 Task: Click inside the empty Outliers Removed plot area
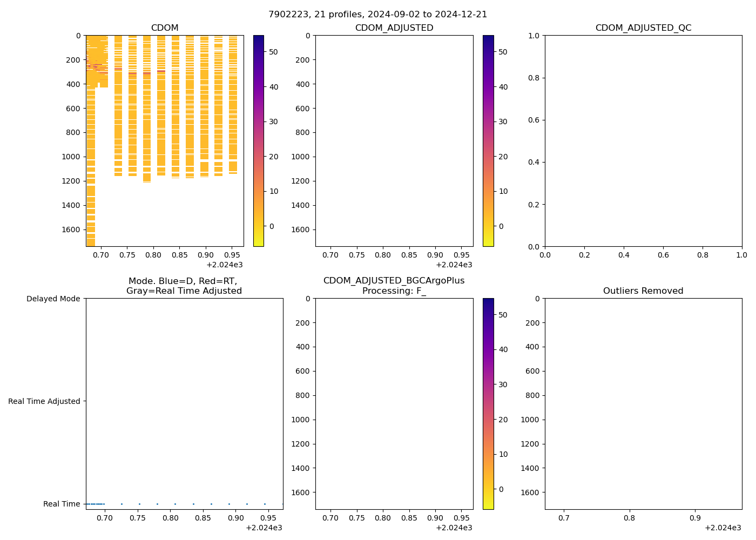[643, 403]
